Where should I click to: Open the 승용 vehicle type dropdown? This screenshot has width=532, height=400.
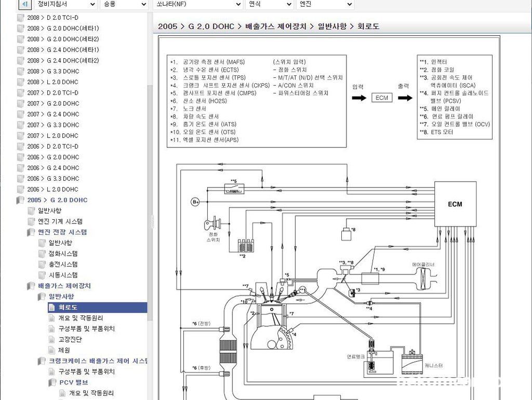124,4
